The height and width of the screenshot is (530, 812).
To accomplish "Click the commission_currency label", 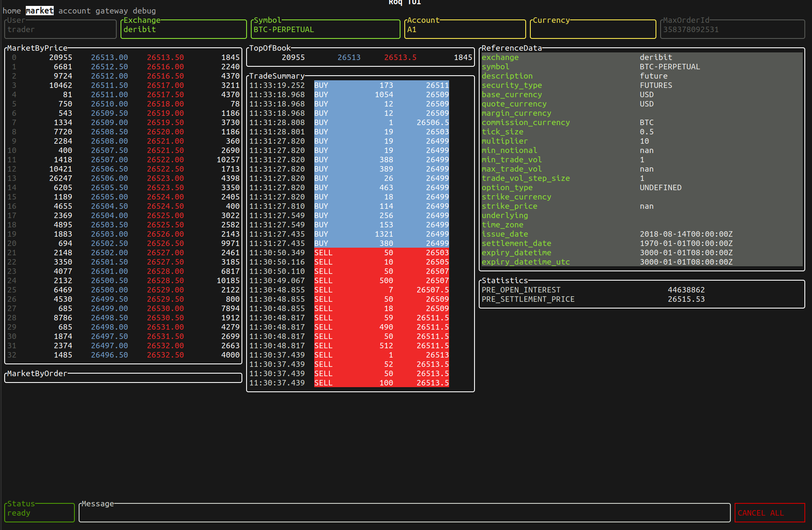I will pyautogui.click(x=526, y=122).
